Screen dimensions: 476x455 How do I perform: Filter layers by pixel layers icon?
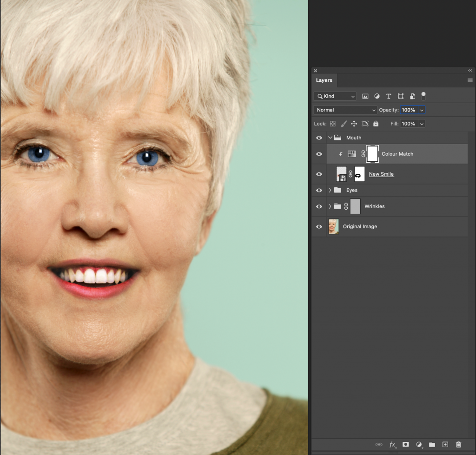(365, 96)
